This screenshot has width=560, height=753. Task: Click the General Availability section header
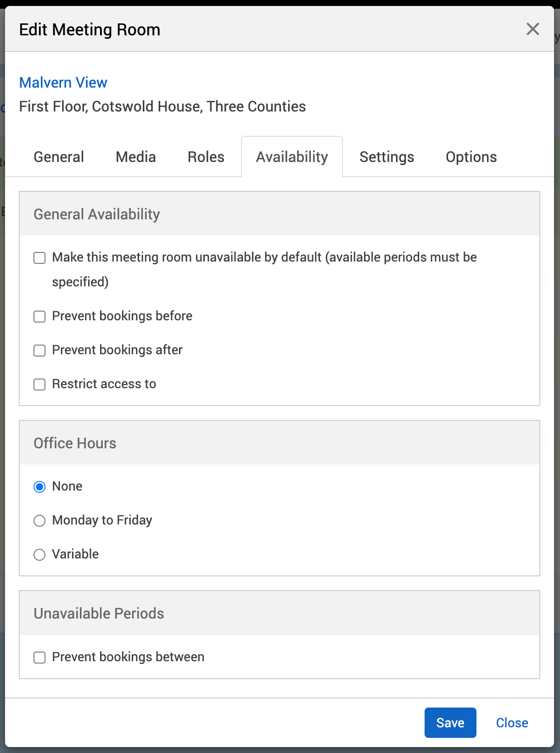click(x=97, y=214)
